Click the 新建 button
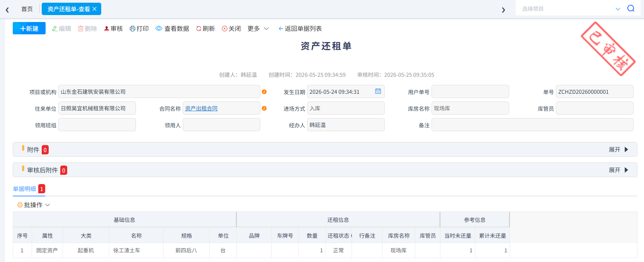This screenshot has width=644, height=262. [29, 28]
